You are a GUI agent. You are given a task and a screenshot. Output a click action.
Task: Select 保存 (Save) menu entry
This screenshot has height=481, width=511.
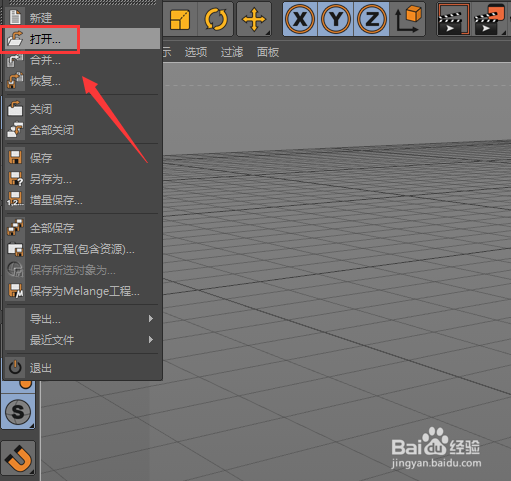82,158
